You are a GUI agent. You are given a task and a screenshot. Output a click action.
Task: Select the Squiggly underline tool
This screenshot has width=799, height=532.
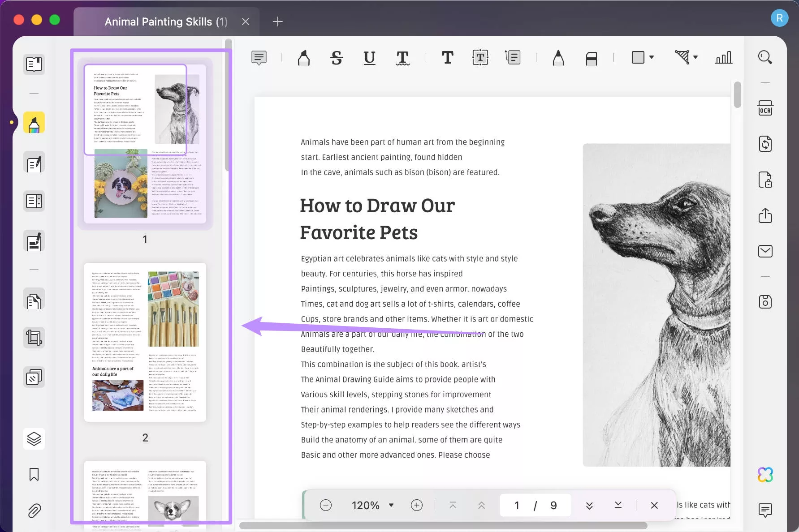(402, 57)
